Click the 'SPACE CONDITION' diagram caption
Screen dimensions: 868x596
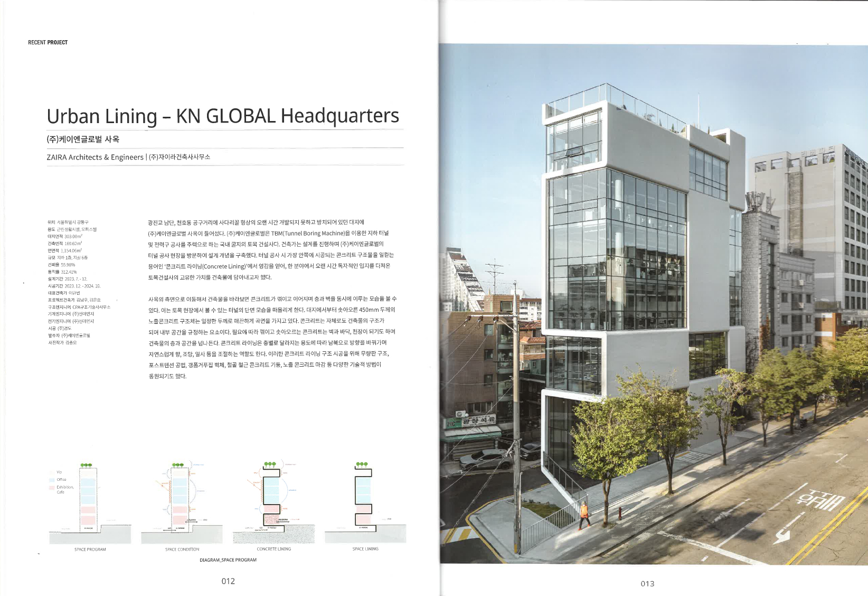click(x=182, y=550)
